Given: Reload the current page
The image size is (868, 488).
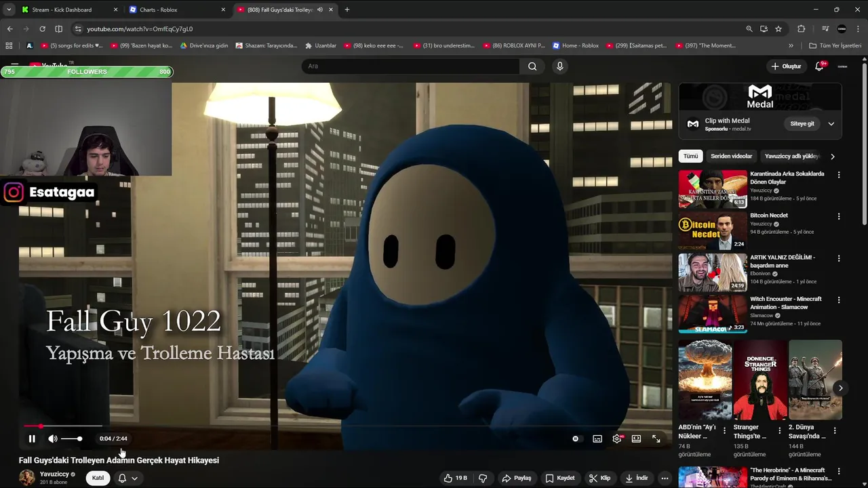Looking at the screenshot, I should (x=42, y=28).
